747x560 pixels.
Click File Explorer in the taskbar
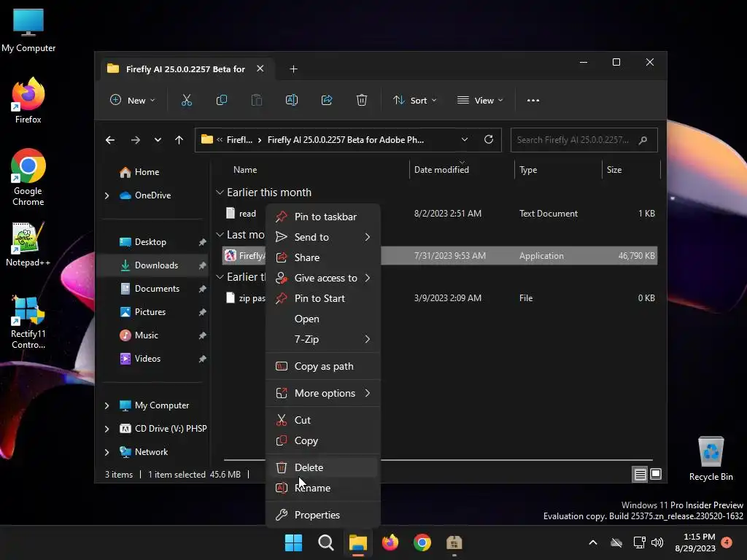point(357,542)
